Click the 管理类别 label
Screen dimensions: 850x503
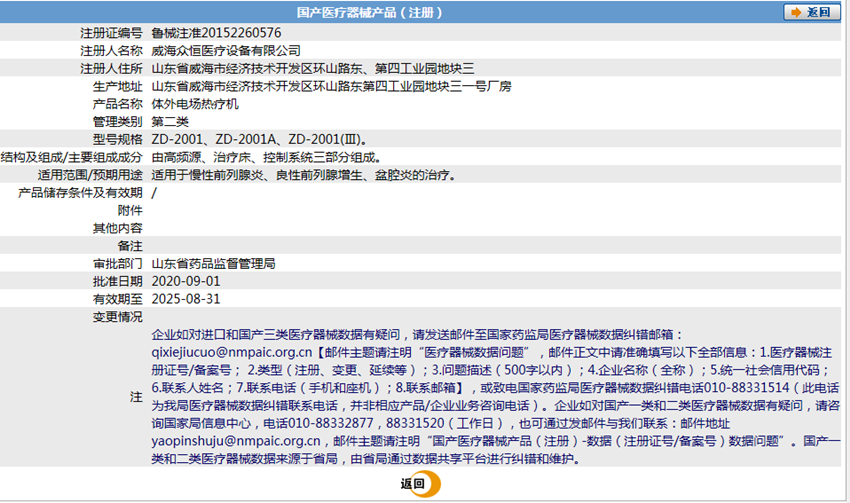[x=118, y=122]
